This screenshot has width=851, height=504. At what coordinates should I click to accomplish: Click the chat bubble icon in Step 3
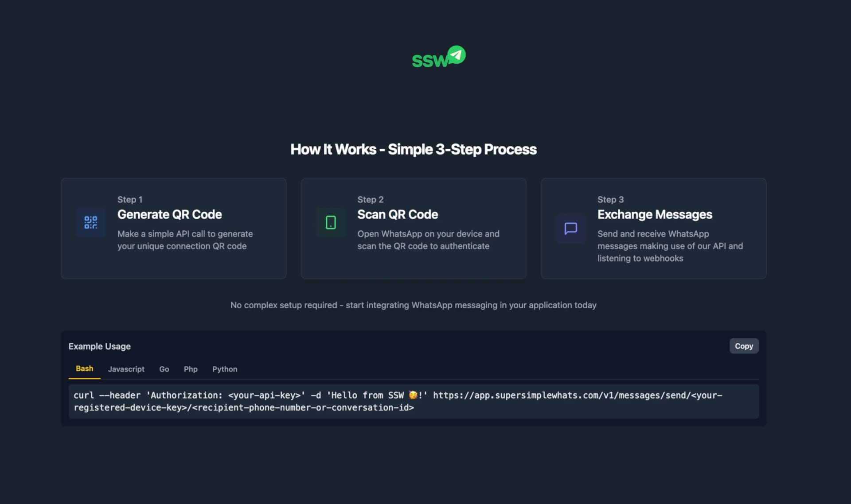[x=570, y=229]
